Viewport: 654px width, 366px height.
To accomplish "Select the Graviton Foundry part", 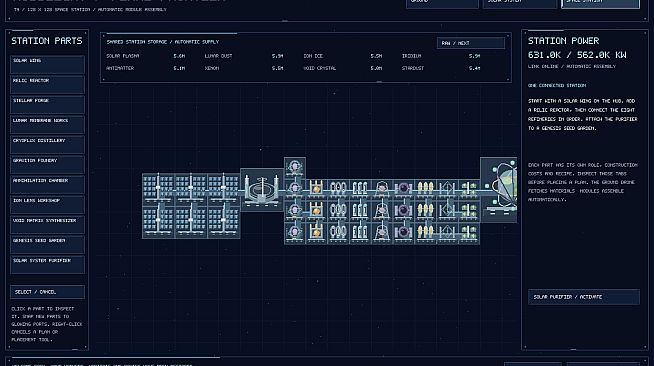I will [47, 165].
